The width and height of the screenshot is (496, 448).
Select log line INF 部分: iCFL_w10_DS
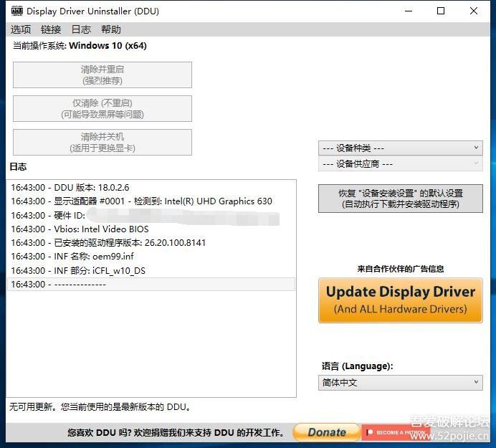(x=151, y=270)
